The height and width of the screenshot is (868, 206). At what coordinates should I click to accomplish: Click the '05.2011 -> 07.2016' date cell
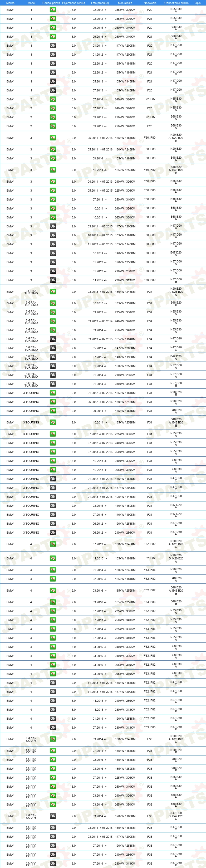click(x=100, y=150)
